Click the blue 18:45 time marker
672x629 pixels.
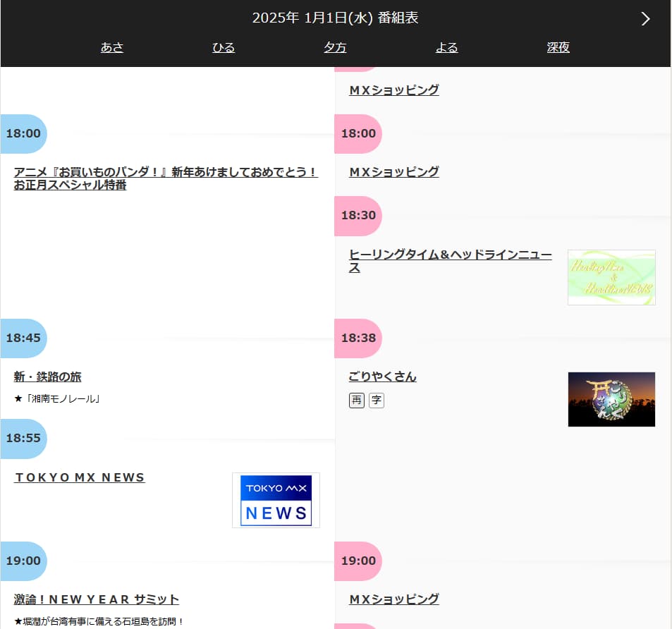point(23,338)
